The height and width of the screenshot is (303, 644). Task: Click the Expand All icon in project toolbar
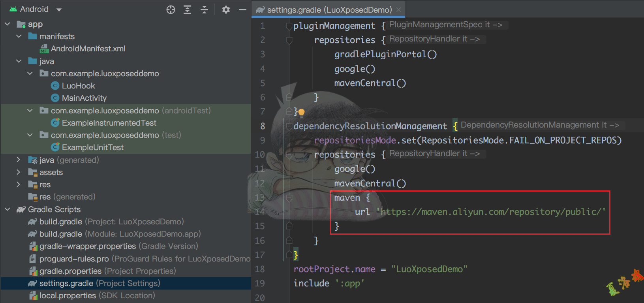point(188,10)
